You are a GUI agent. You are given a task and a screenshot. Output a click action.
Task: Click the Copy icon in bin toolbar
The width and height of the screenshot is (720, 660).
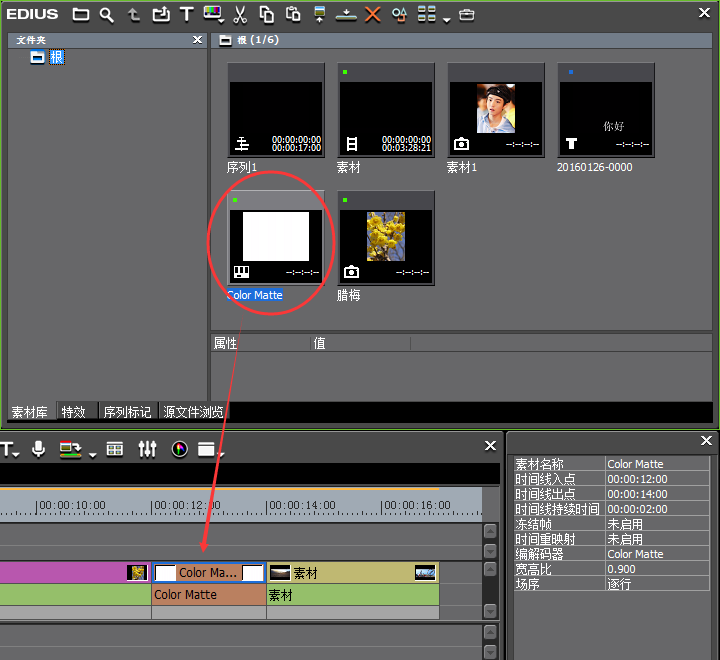pyautogui.click(x=267, y=14)
